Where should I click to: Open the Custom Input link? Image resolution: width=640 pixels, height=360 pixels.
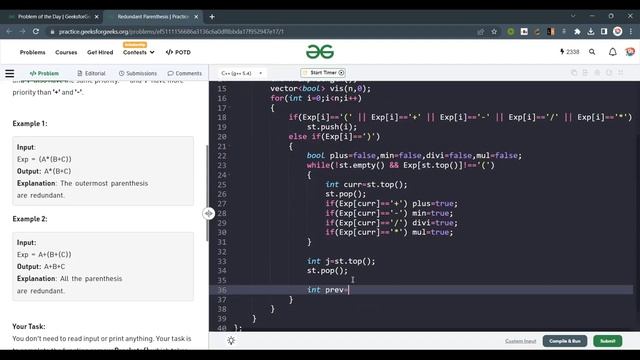[x=520, y=341]
